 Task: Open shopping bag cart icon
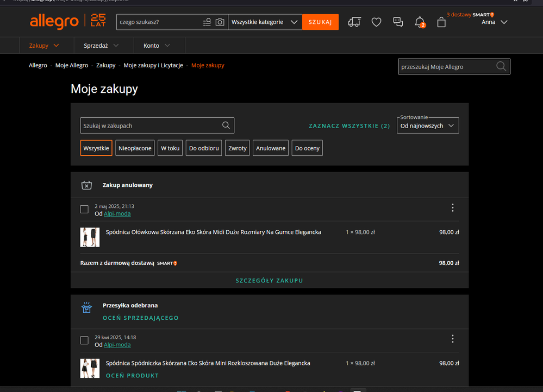(441, 22)
